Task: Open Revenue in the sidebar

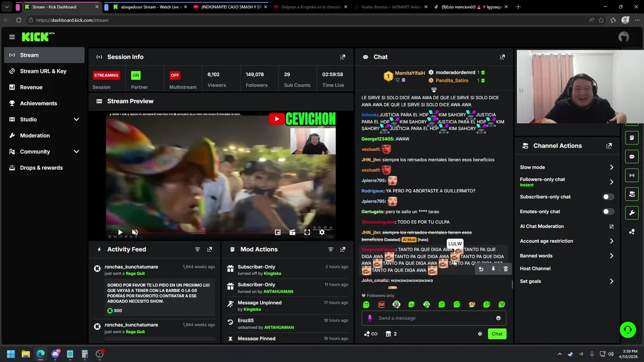Action: (44, 87)
